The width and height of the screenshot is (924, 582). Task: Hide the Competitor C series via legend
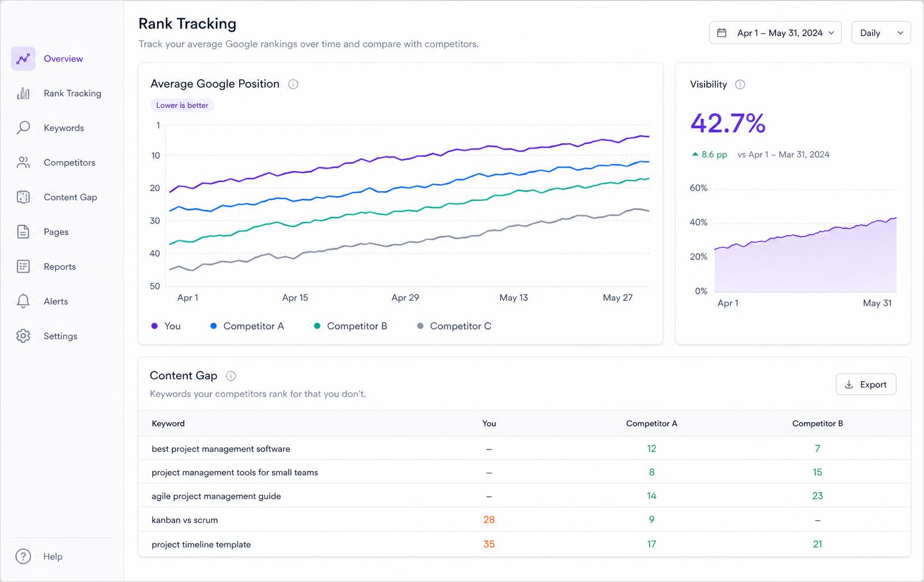tap(454, 326)
